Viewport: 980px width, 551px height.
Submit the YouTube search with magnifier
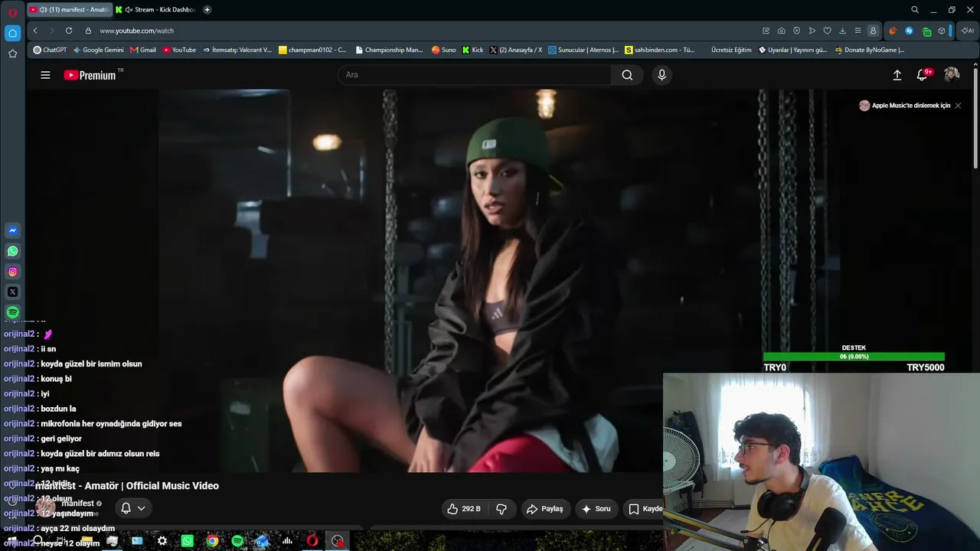tap(627, 75)
